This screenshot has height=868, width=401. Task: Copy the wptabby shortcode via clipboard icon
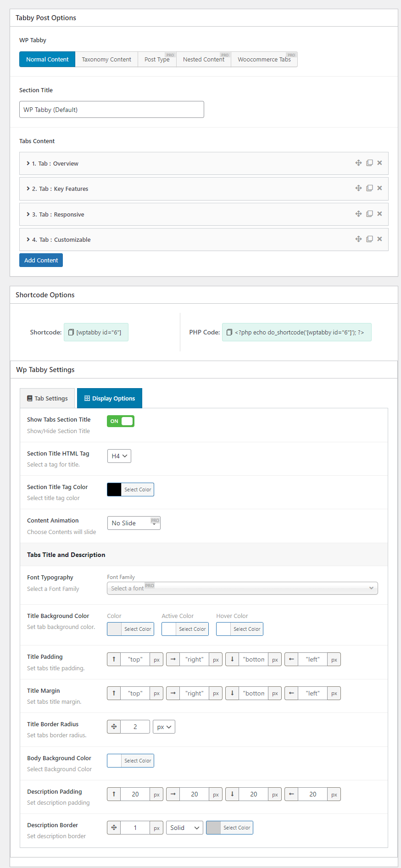(x=71, y=332)
